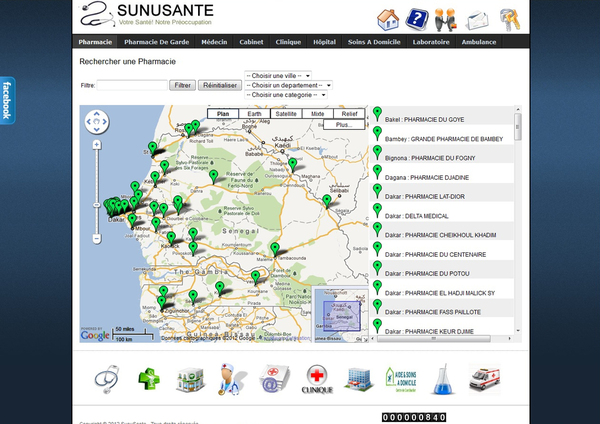The height and width of the screenshot is (424, 600).
Task: Open the Soins A Domicile menu tab
Action: (x=374, y=42)
